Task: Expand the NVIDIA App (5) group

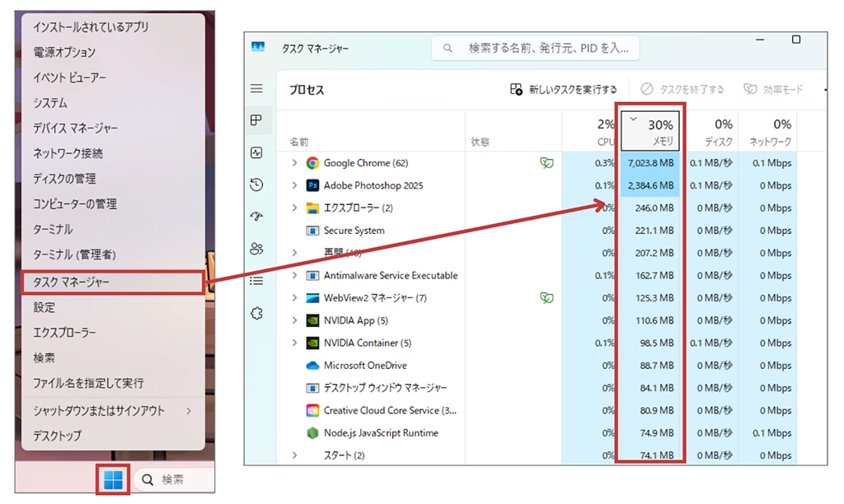Action: (x=294, y=320)
